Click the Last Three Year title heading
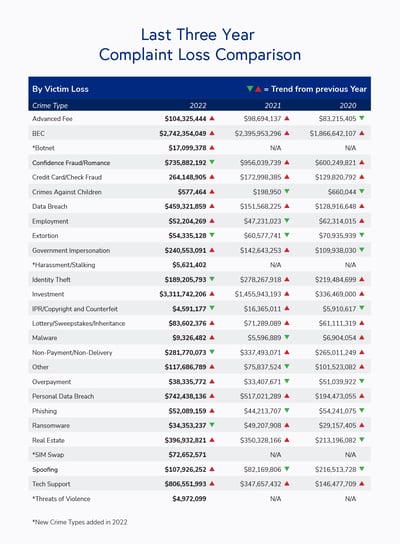The height and width of the screenshot is (544, 400). pos(198,35)
